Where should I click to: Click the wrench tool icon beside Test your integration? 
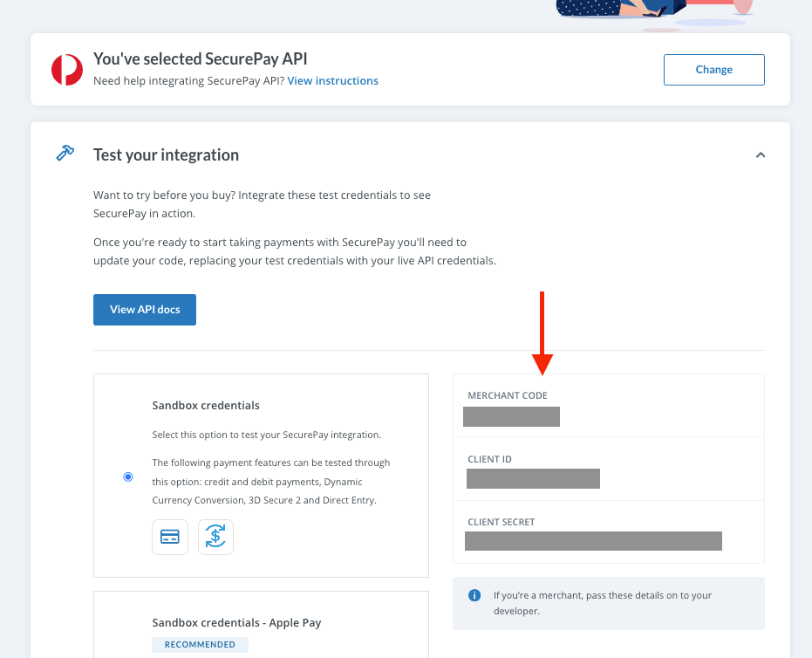(x=64, y=153)
